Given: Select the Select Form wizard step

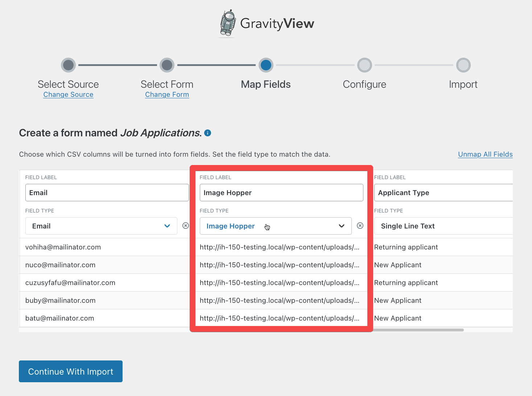Looking at the screenshot, I should tap(167, 84).
